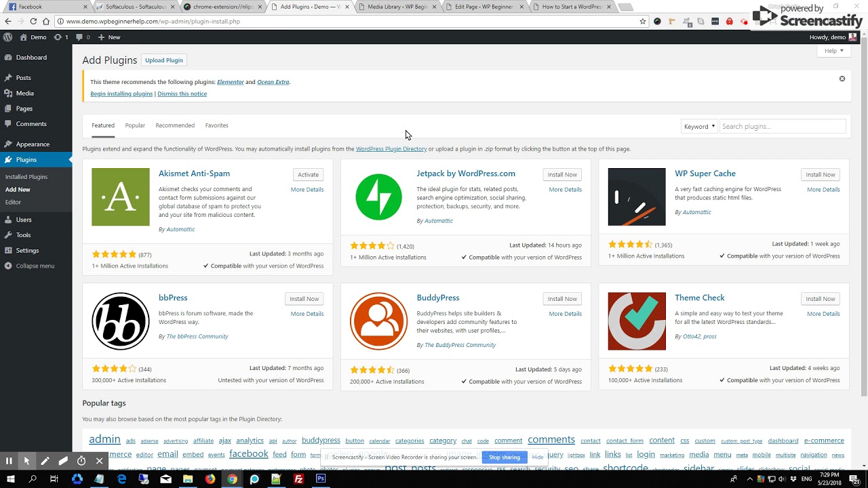Image resolution: width=868 pixels, height=488 pixels.
Task: Switch to the Media Library browser tab
Action: pyautogui.click(x=397, y=7)
